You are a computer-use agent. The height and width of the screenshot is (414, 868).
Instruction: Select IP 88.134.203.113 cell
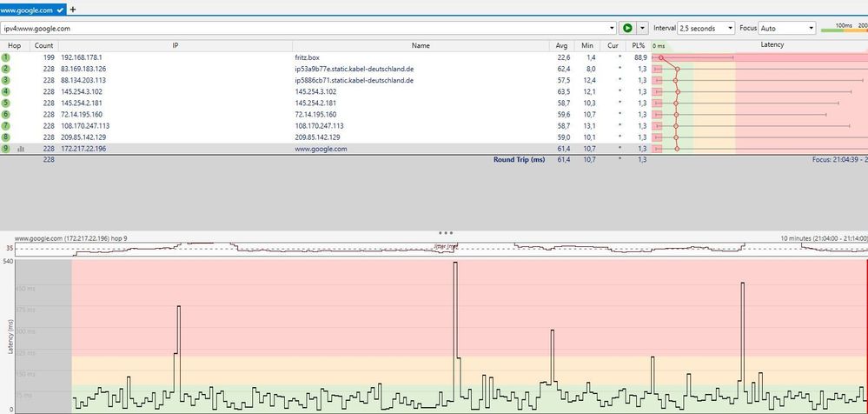click(83, 80)
